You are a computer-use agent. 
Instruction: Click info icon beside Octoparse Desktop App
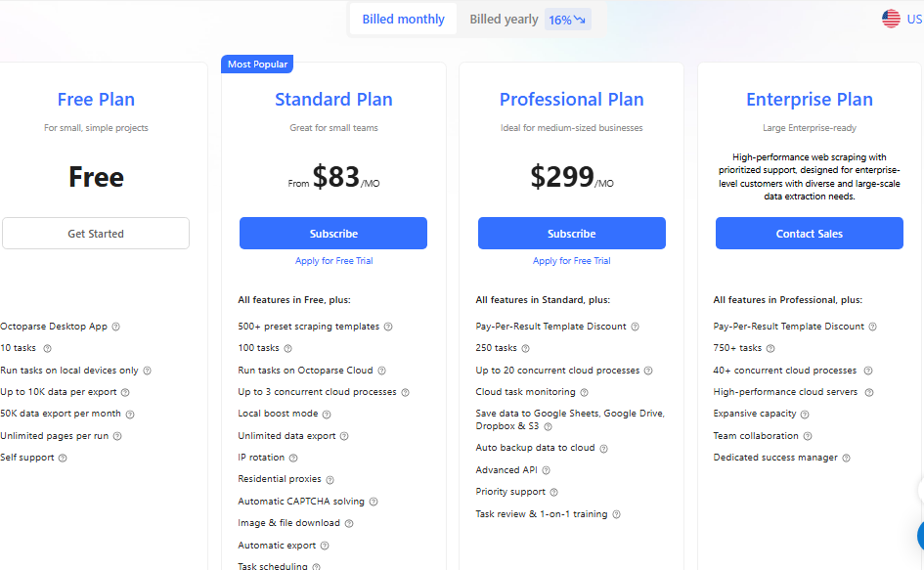(x=116, y=327)
